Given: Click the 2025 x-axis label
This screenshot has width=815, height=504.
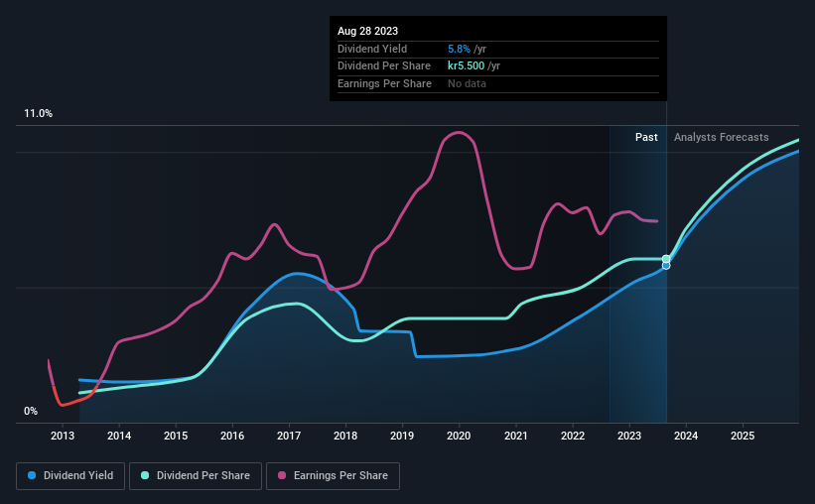Looking at the screenshot, I should click(743, 436).
